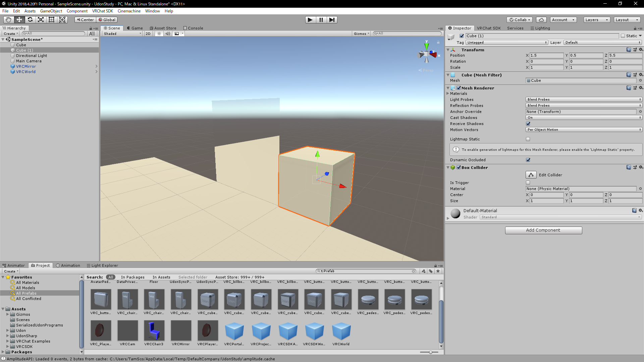
Task: Select the Hand tool in toolbar
Action: coord(8,20)
